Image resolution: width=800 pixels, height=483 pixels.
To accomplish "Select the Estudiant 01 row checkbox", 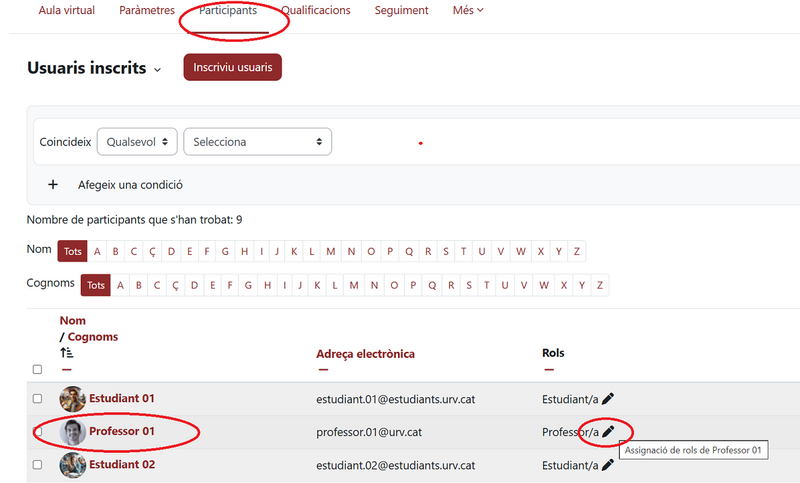I will click(x=37, y=399).
